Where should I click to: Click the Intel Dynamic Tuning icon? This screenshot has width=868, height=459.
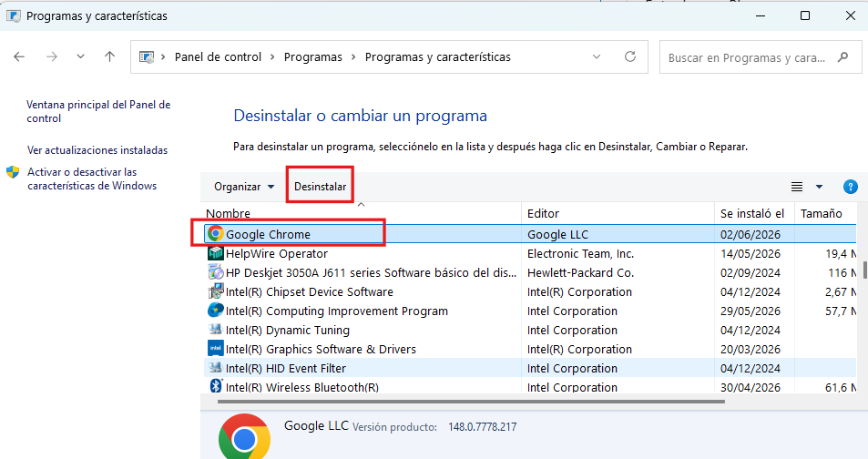[x=215, y=329]
